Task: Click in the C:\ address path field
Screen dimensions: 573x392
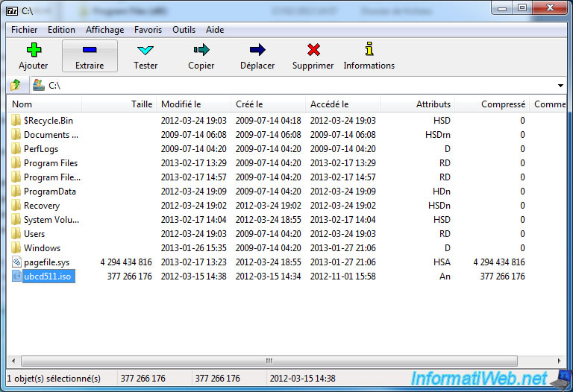Action: click(x=298, y=86)
